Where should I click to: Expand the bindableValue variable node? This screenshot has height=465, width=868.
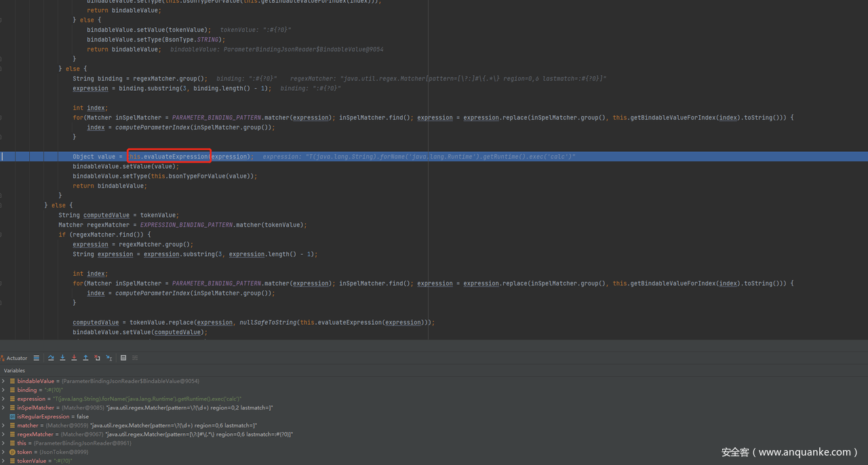pyautogui.click(x=3, y=381)
